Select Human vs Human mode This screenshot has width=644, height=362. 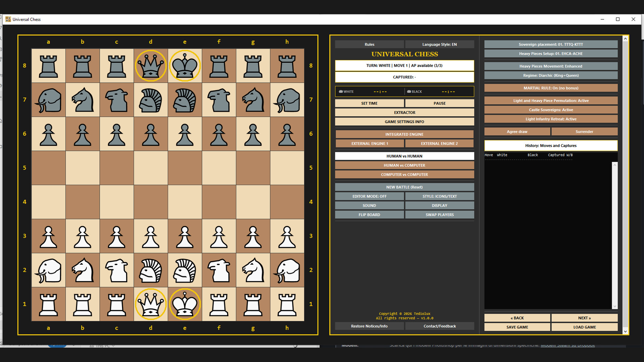click(x=405, y=156)
